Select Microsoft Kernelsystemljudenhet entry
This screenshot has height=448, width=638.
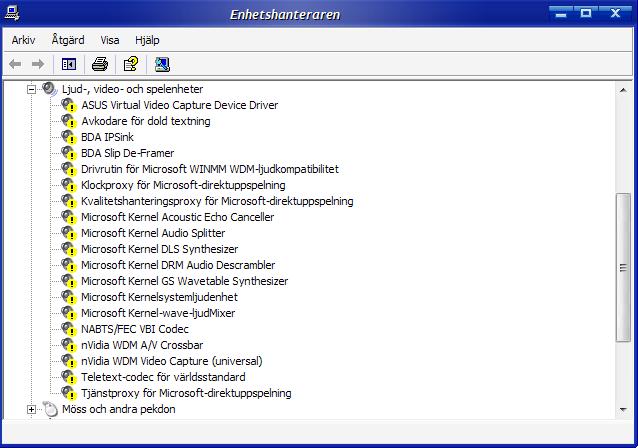point(159,297)
